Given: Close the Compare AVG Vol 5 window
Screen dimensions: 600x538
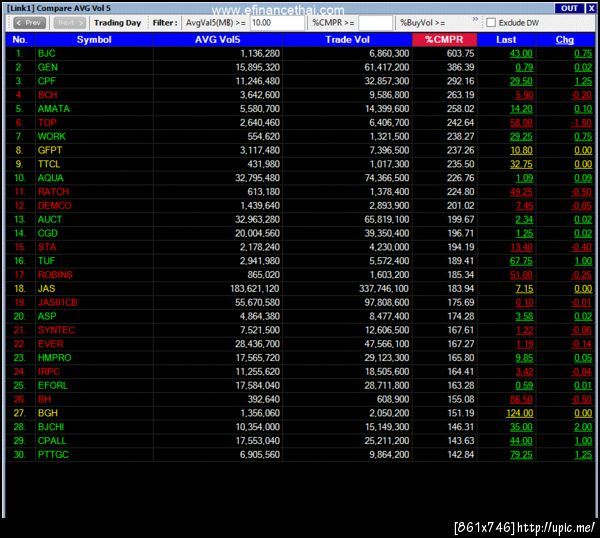Looking at the screenshot, I should click(591, 8).
